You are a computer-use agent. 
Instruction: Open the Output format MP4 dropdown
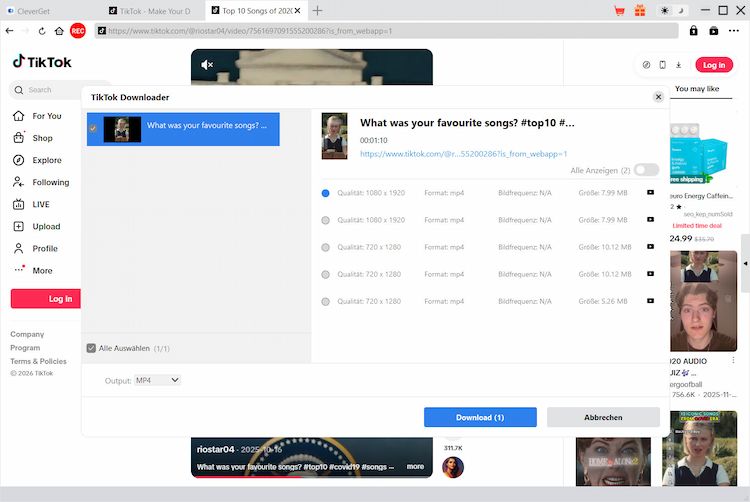157,380
